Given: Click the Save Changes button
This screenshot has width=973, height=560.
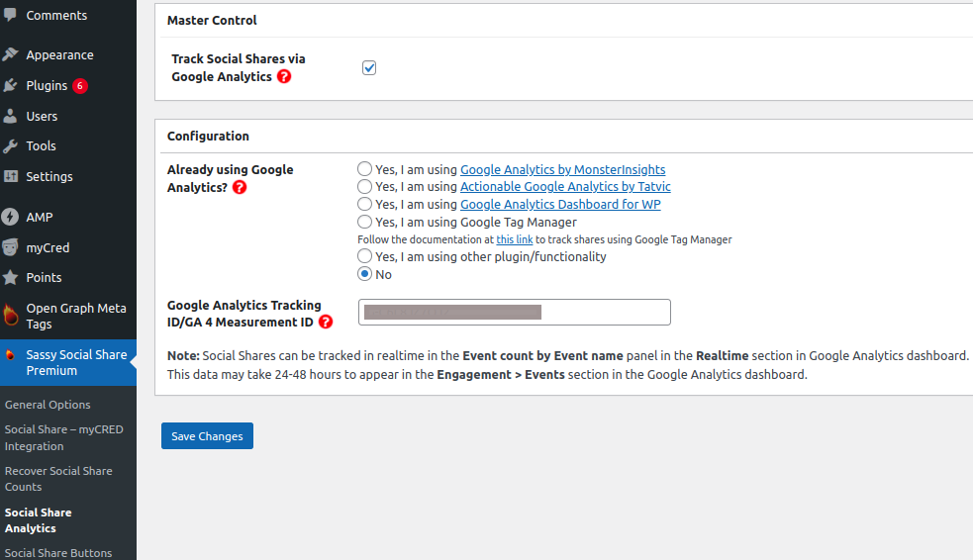Looking at the screenshot, I should click(x=207, y=436).
